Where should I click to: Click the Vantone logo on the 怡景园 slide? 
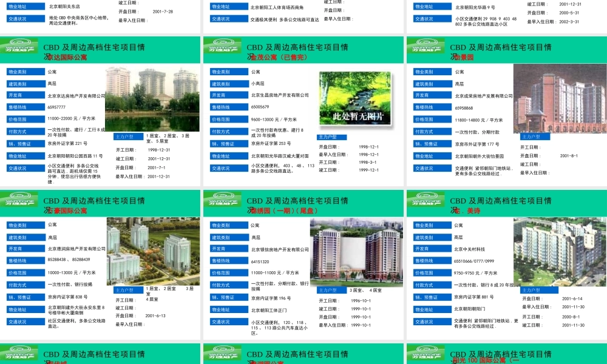click(426, 47)
